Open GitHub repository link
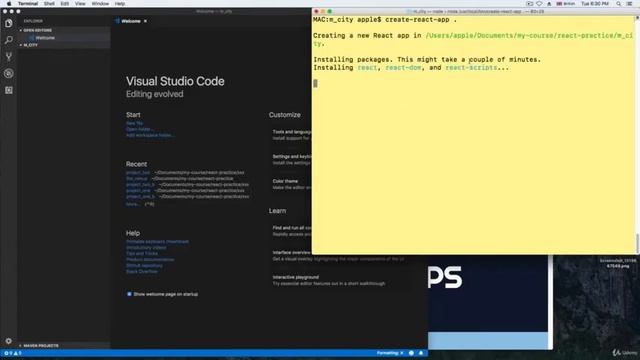640x360 pixels. pos(144,266)
